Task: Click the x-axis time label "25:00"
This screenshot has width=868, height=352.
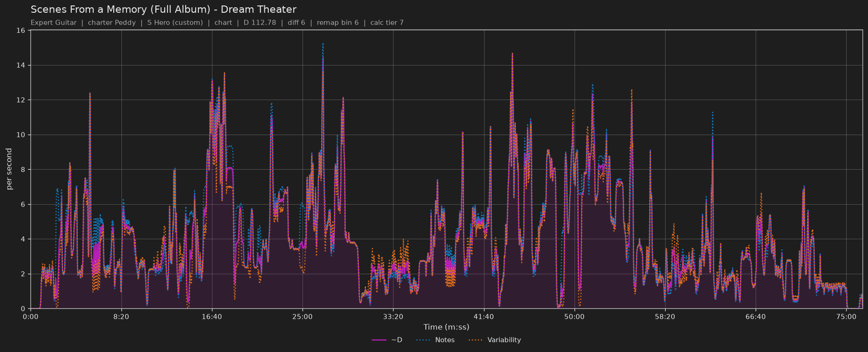Action: [303, 317]
